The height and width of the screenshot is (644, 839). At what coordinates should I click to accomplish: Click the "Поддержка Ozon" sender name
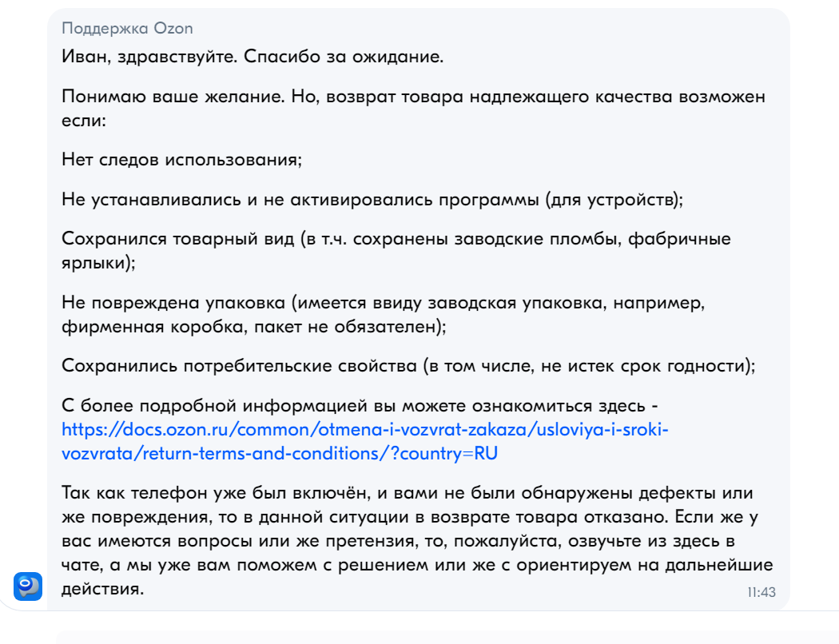(127, 29)
